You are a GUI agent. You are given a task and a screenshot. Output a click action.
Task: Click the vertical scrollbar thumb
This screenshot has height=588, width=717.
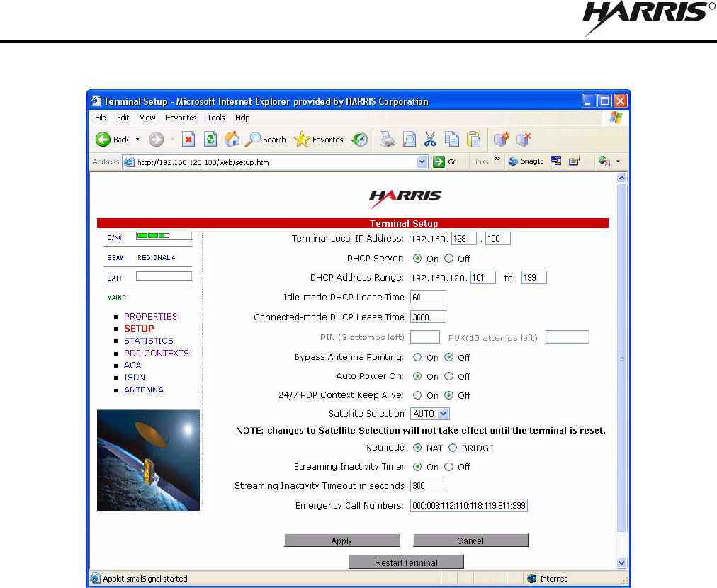[621, 358]
